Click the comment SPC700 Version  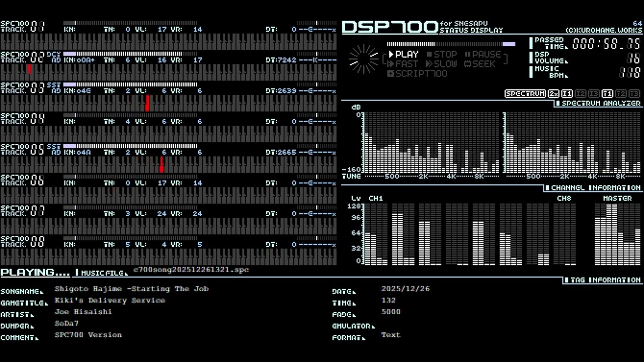point(88,335)
